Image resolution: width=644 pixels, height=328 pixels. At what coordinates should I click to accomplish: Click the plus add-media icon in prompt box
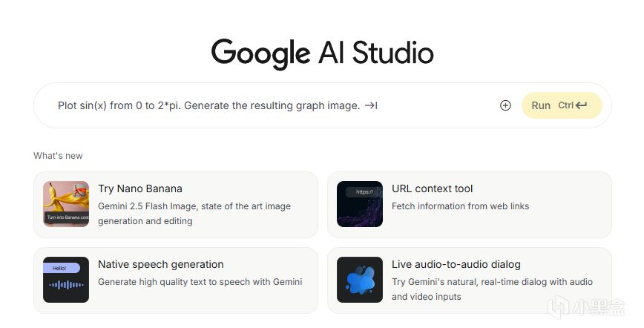pos(505,105)
